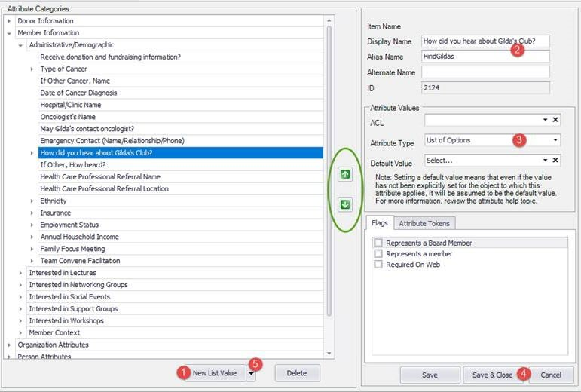Click the empty Alternate Name field

(x=485, y=72)
